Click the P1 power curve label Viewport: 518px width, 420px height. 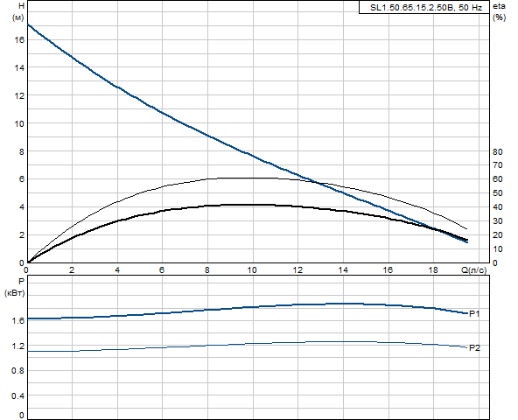pos(474,313)
